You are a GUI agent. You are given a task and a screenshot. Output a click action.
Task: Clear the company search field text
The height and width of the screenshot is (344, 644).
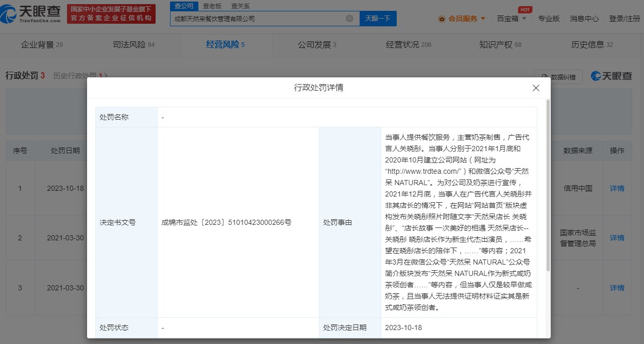tap(349, 19)
